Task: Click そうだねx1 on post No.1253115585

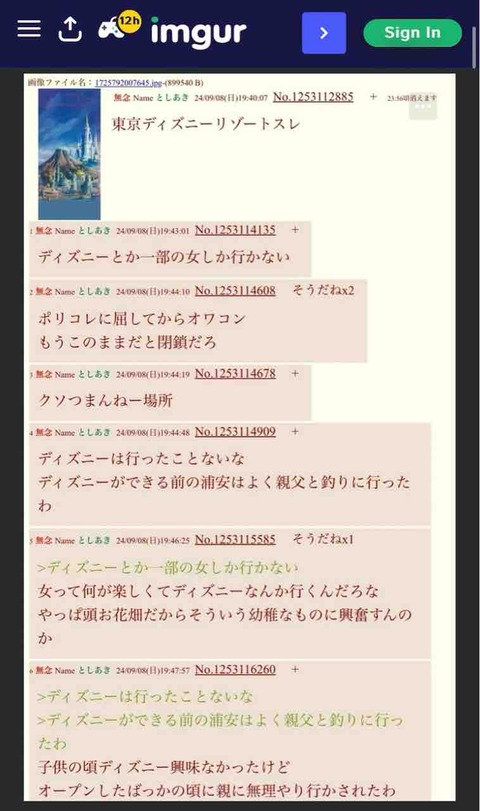Action: point(323,539)
